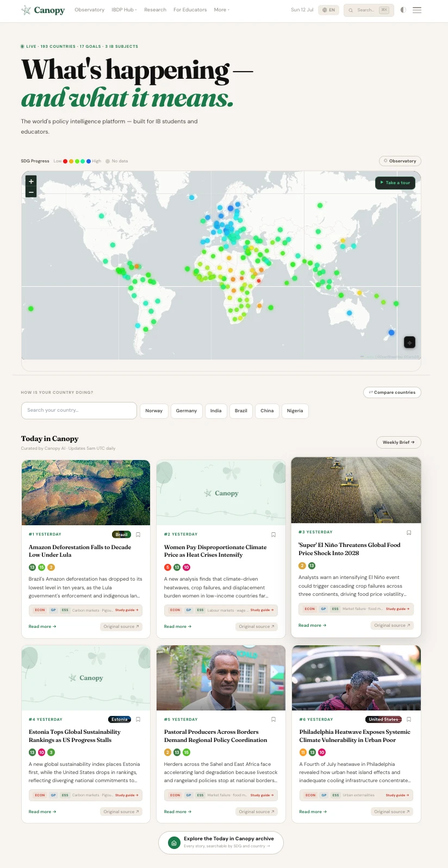The image size is (448, 868).
Task: Click ECON tag on Amazon story
Action: tap(40, 610)
